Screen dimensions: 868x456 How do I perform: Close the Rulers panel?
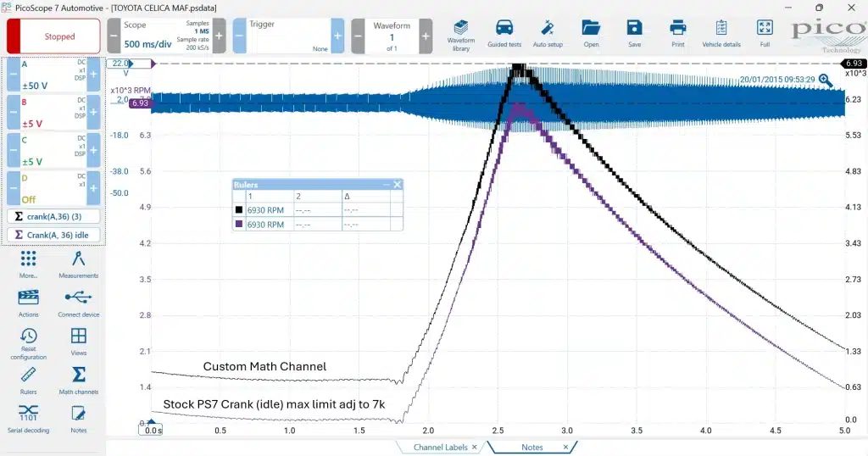click(397, 184)
